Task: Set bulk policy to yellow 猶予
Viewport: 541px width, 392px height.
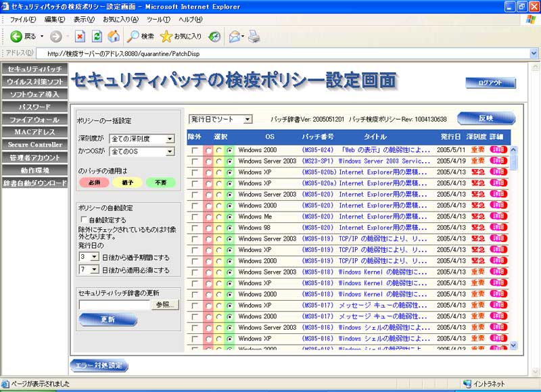Action: [127, 182]
